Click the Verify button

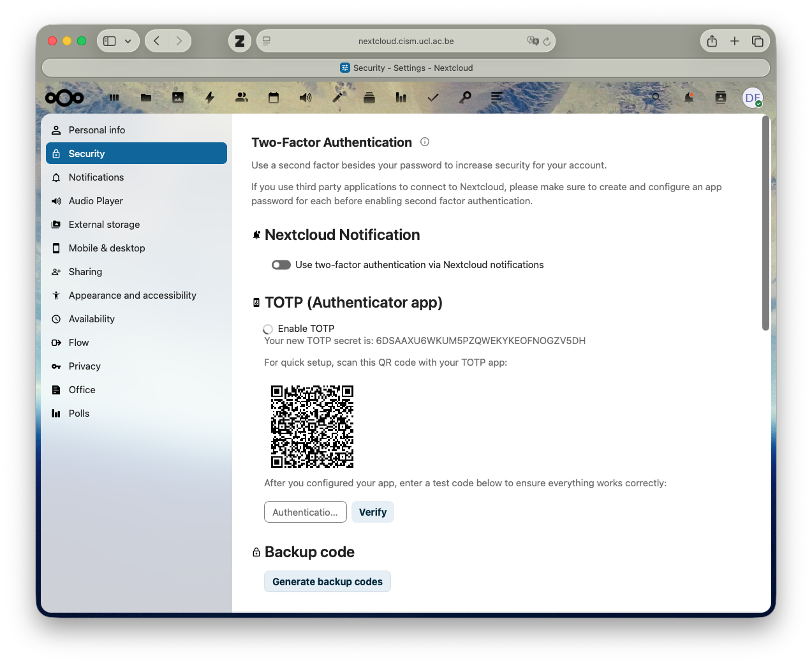(373, 512)
